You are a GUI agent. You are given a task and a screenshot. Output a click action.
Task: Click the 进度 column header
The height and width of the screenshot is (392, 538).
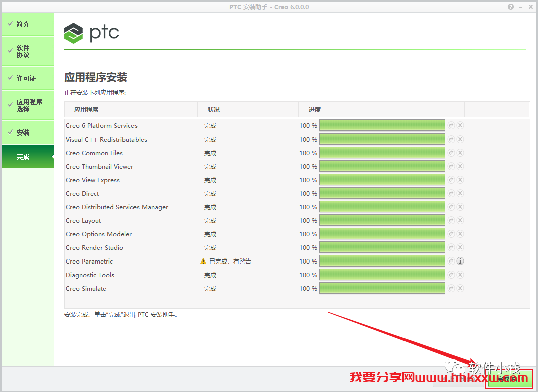coord(381,109)
